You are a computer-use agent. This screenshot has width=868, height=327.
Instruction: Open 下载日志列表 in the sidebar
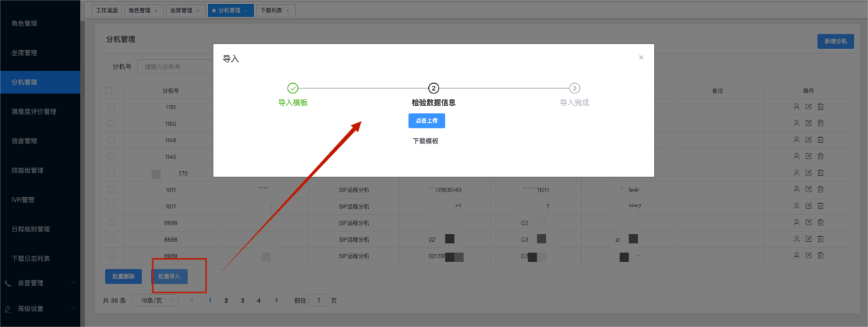(40, 258)
